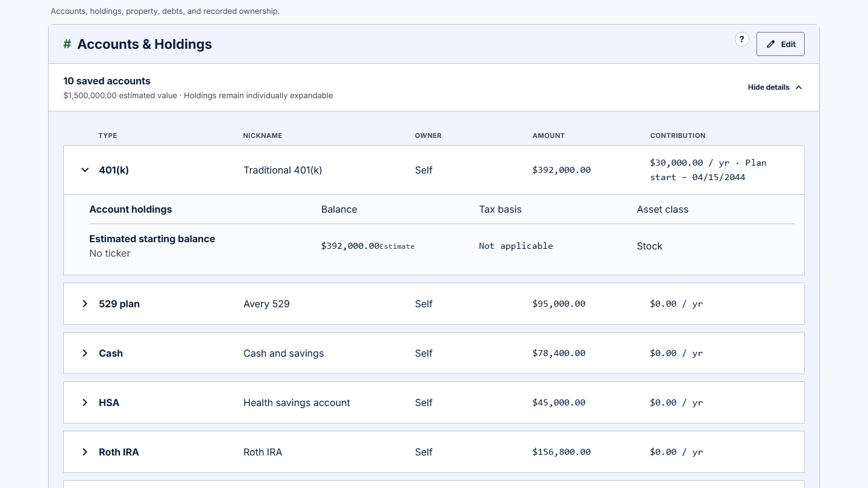Screen dimensions: 868x488
Task: Click the Edit button with pencil
Action: tap(781, 44)
